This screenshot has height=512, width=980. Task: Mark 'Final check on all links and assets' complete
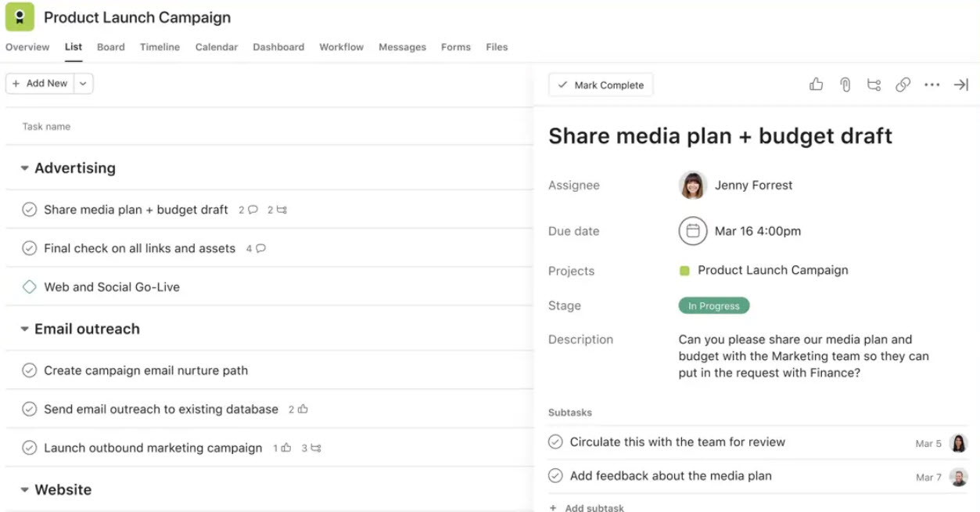[x=29, y=248]
